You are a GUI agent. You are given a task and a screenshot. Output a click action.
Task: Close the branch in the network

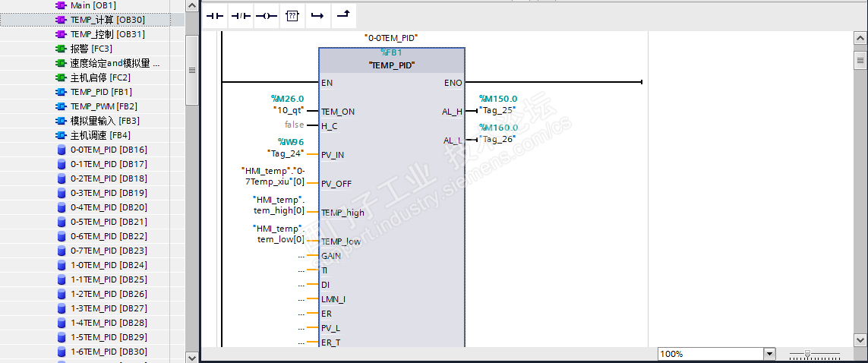343,16
